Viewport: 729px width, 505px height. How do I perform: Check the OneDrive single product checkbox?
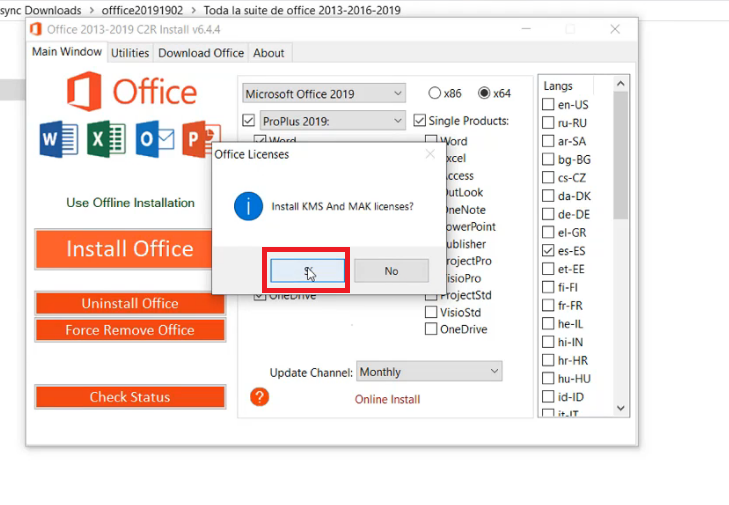[x=431, y=329]
